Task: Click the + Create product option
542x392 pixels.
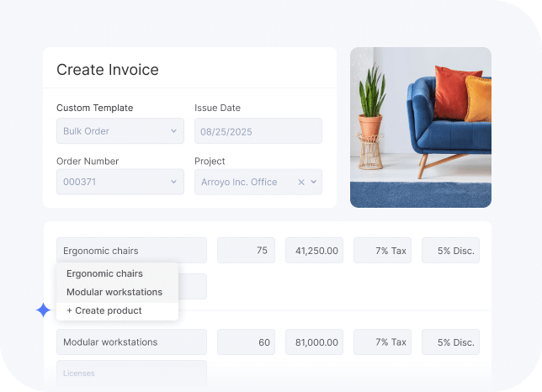Action: 104,310
